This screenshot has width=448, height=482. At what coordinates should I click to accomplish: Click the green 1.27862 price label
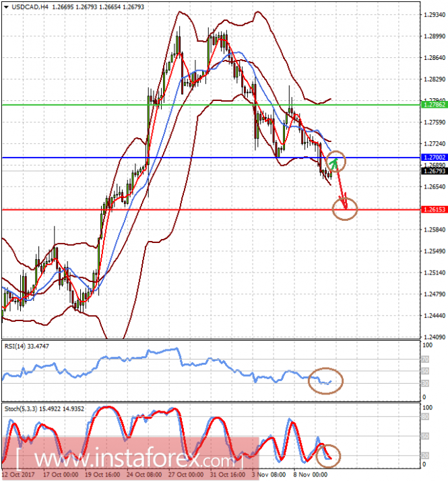pyautogui.click(x=433, y=105)
